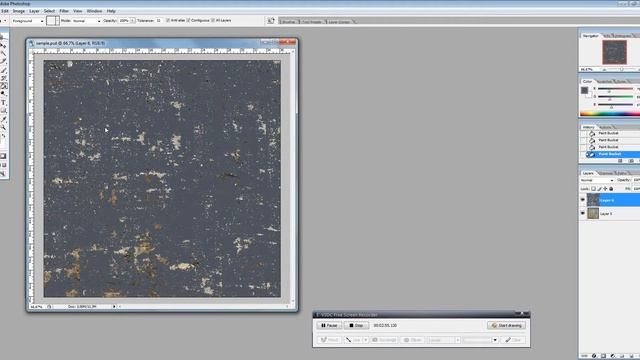640x360 pixels.
Task: Switch to the Color tab
Action: pyautogui.click(x=587, y=82)
